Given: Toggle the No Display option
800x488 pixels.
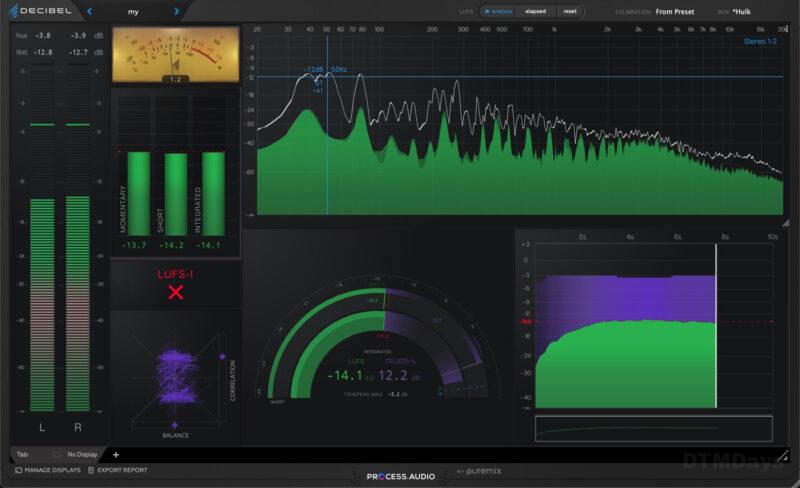Looking at the screenshot, I should pos(80,455).
